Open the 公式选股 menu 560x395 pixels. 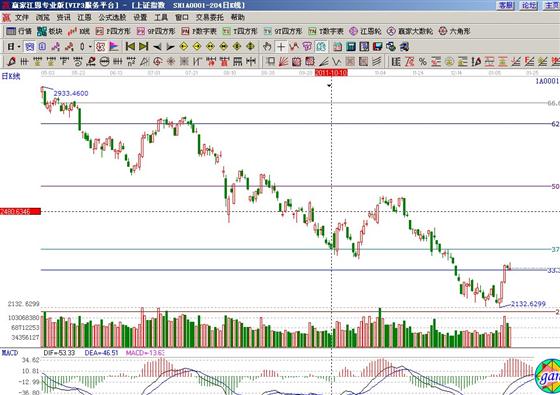click(x=112, y=18)
